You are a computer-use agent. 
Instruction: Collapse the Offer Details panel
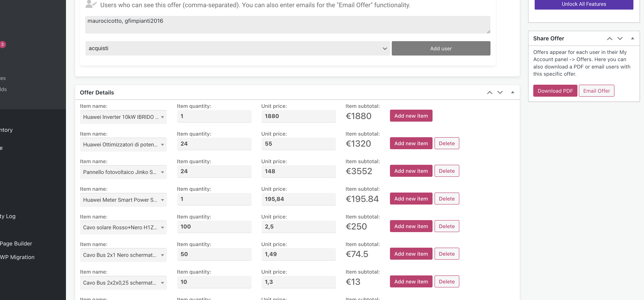tap(512, 92)
